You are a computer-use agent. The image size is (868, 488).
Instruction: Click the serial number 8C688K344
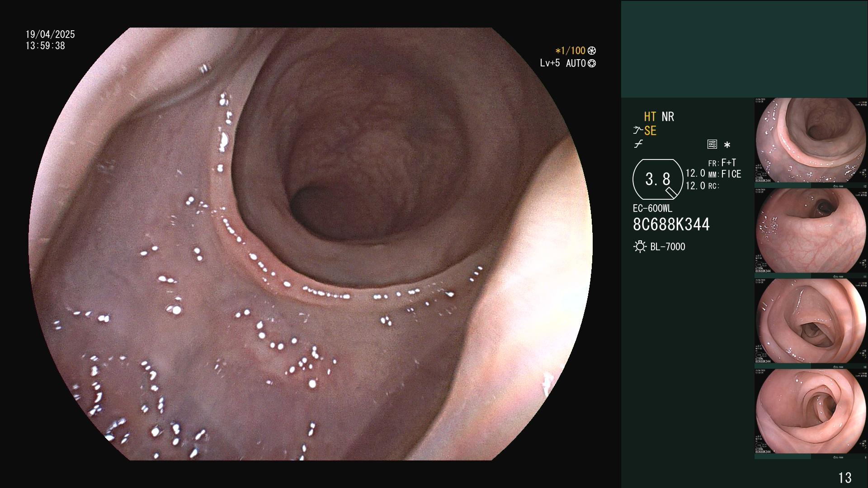(x=671, y=224)
